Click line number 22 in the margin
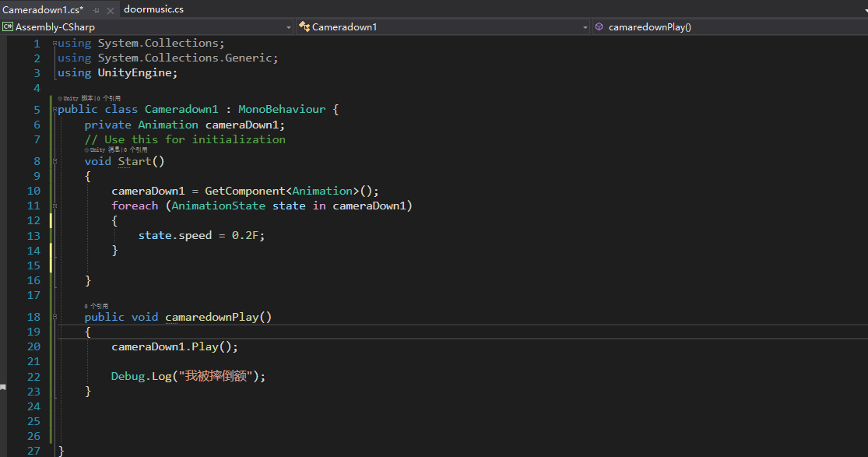The width and height of the screenshot is (868, 457). 33,376
